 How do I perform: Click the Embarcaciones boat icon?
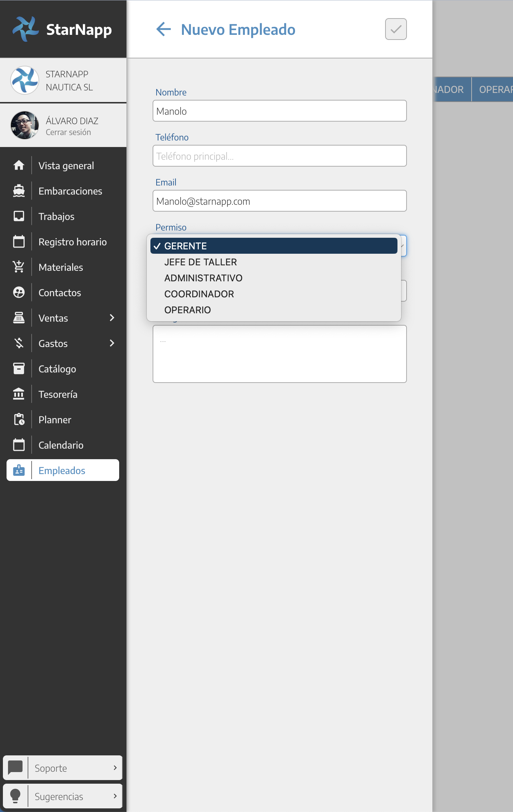point(19,191)
